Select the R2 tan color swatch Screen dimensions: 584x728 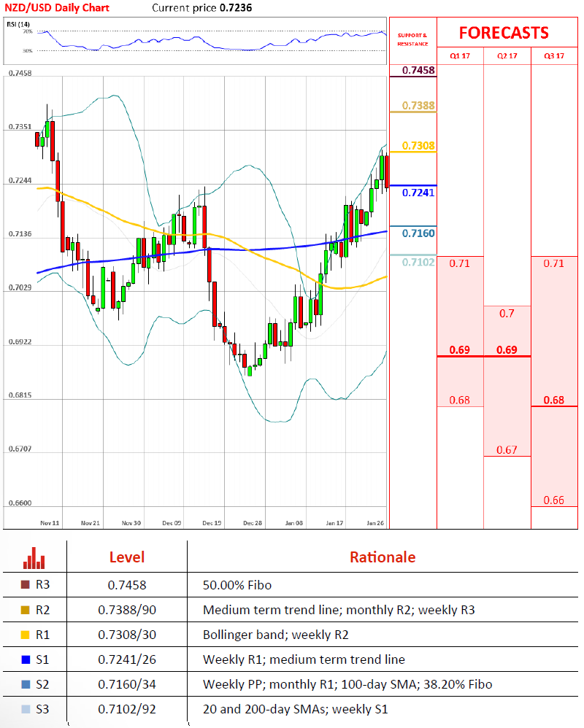coord(26,610)
